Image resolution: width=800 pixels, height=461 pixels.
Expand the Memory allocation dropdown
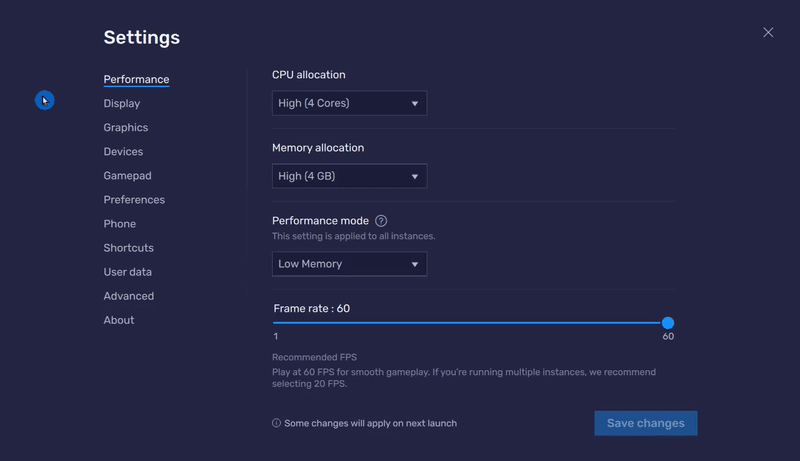pos(349,176)
